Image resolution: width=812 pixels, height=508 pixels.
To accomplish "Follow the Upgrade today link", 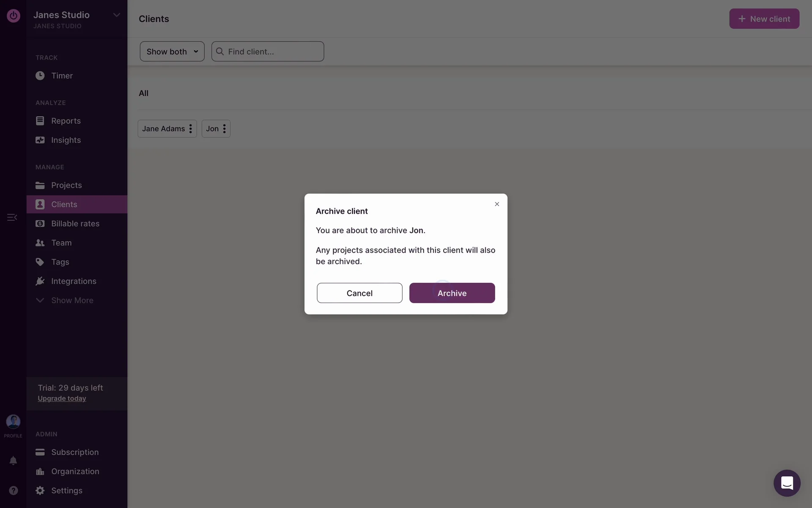I will point(62,399).
